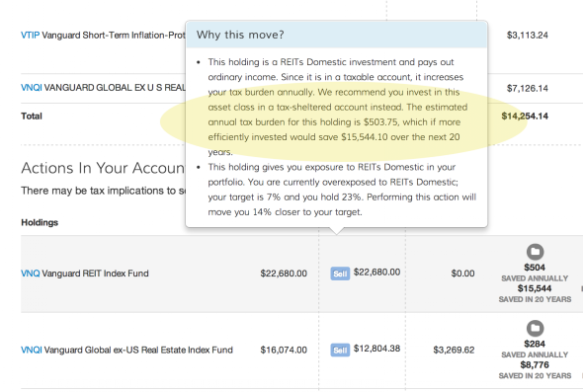Open the VTIP ticker link
This screenshot has height=392, width=583.
(x=30, y=36)
